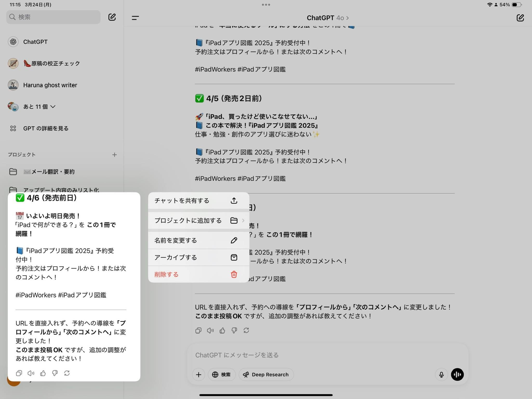Toggle Deep Research button
The height and width of the screenshot is (399, 532).
click(266, 375)
